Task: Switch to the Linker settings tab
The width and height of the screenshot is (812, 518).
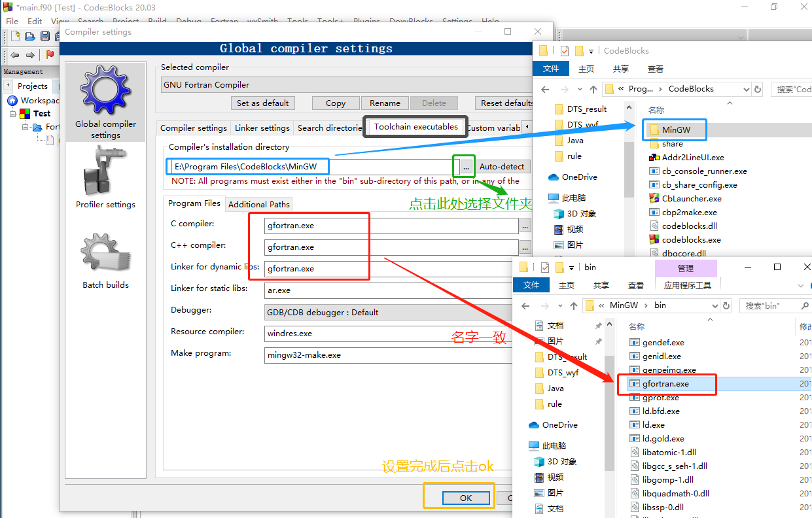Action: [262, 128]
